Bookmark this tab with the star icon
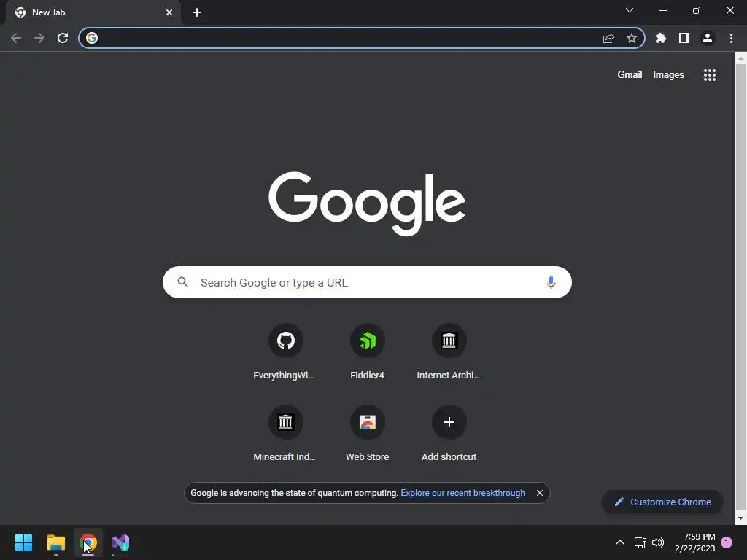The image size is (747, 560). pyautogui.click(x=631, y=38)
